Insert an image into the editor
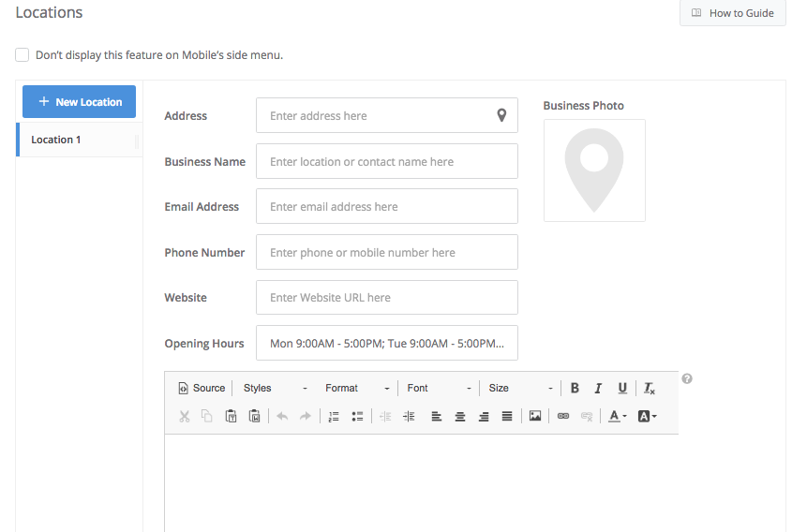Screen dimensions: 792x532 point(535,417)
